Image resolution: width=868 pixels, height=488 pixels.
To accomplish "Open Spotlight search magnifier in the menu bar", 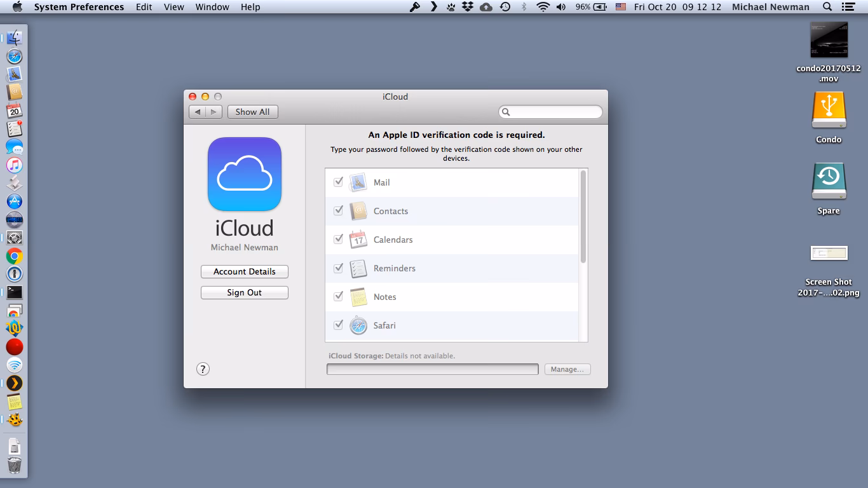I will [827, 7].
